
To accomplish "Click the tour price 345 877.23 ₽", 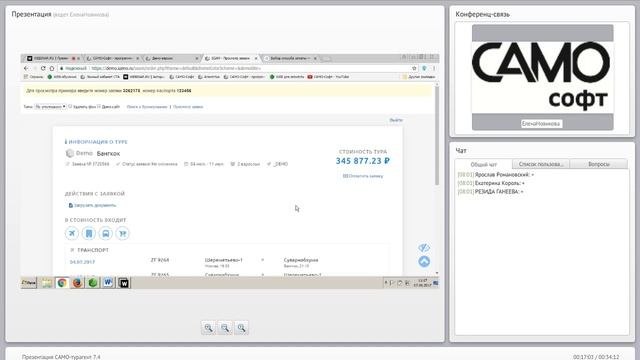I will [363, 161].
